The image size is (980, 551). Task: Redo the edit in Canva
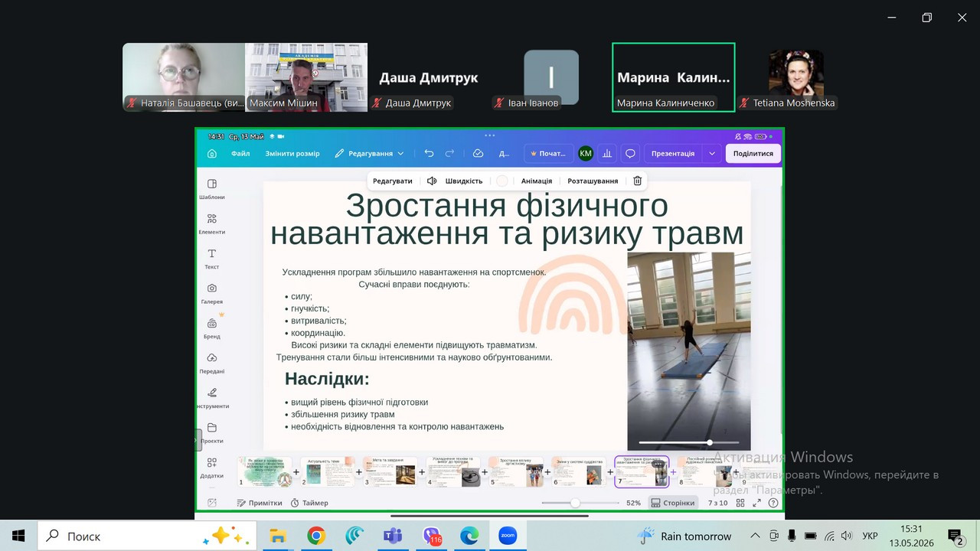(x=449, y=153)
